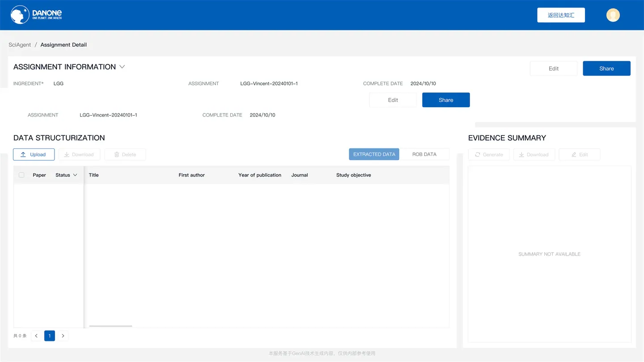This screenshot has height=362, width=644.
Task: Go to the previous page arrow
Action: [x=36, y=336]
